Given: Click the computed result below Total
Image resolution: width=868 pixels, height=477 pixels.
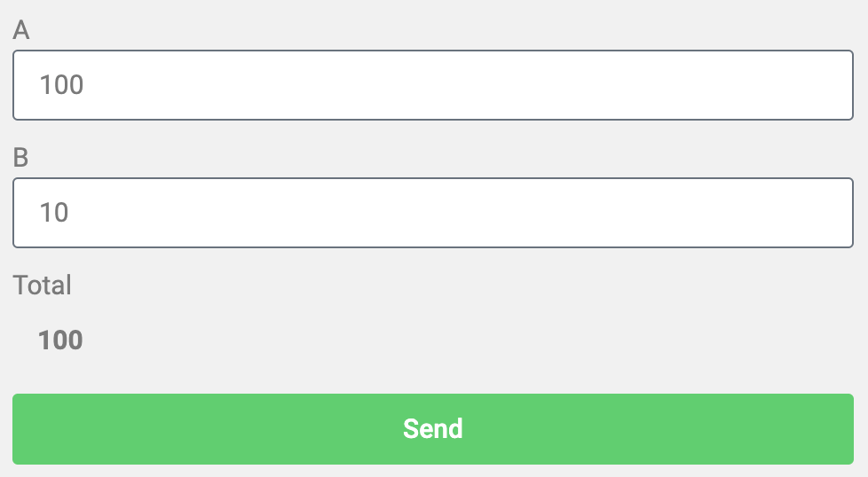Looking at the screenshot, I should tap(60, 340).
